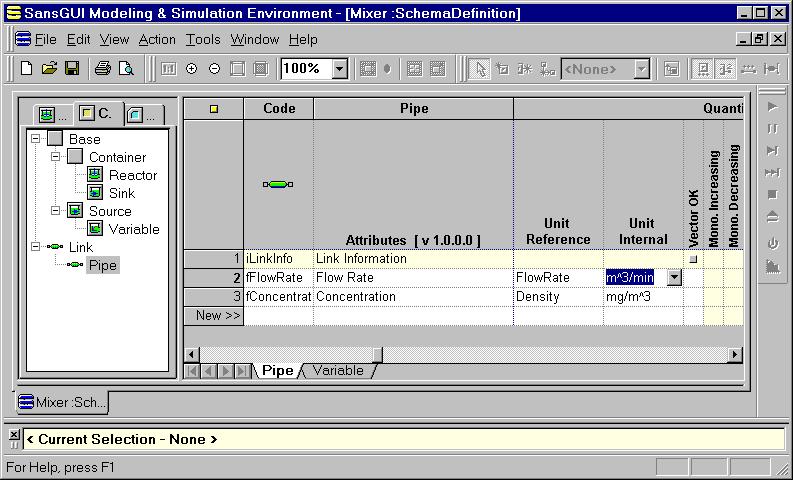The height and width of the screenshot is (480, 793).
Task: Select the Reactor item in tree
Action: pyautogui.click(x=132, y=175)
